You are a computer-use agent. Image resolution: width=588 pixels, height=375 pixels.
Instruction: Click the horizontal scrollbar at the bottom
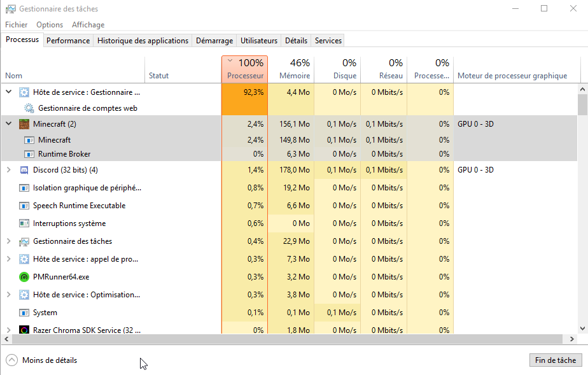[x=280, y=340]
